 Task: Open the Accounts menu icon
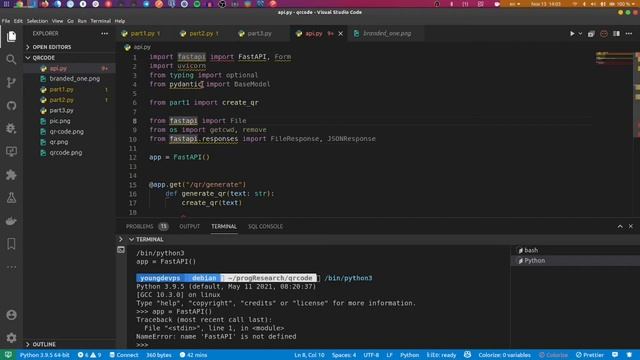11,315
